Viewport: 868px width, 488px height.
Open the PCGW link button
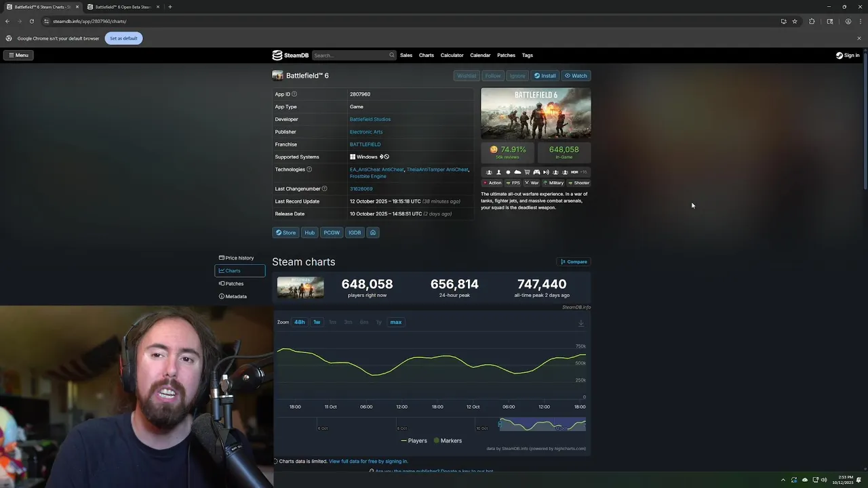coord(332,232)
